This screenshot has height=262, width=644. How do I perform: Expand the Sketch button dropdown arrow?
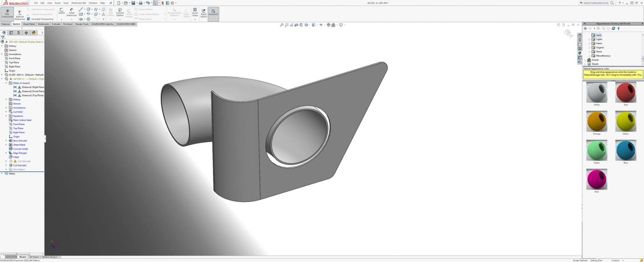coord(61,19)
